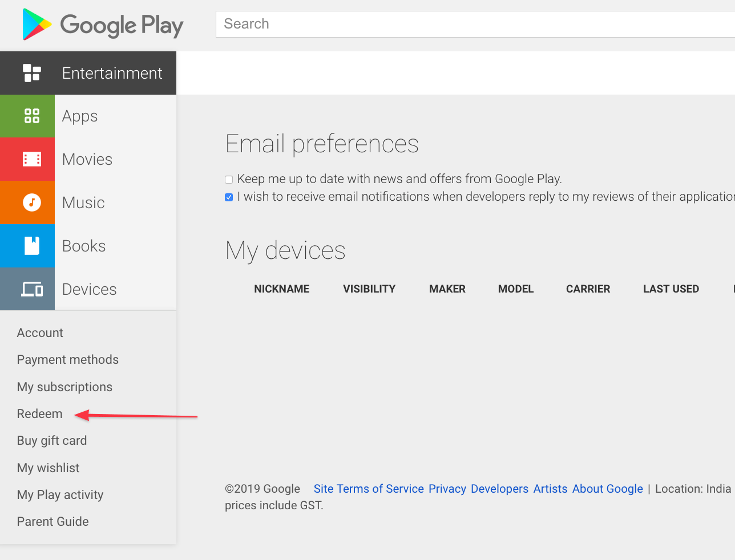This screenshot has width=735, height=560.
Task: Browse the Books section label
Action: click(x=84, y=246)
